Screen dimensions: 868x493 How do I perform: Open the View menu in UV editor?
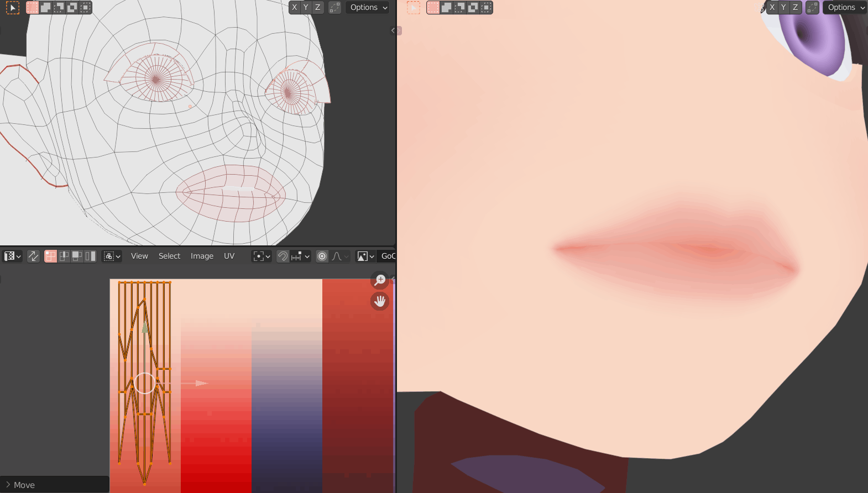coord(139,256)
